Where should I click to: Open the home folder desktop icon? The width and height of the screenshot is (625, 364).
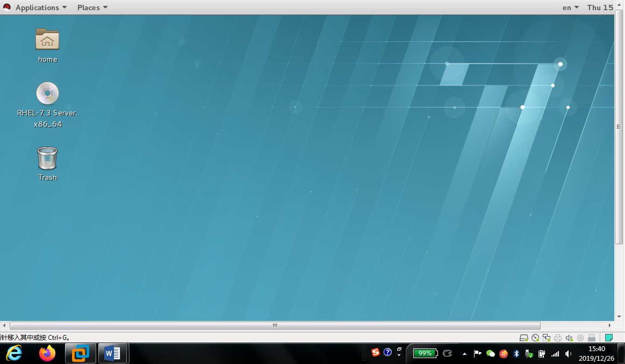(x=47, y=39)
